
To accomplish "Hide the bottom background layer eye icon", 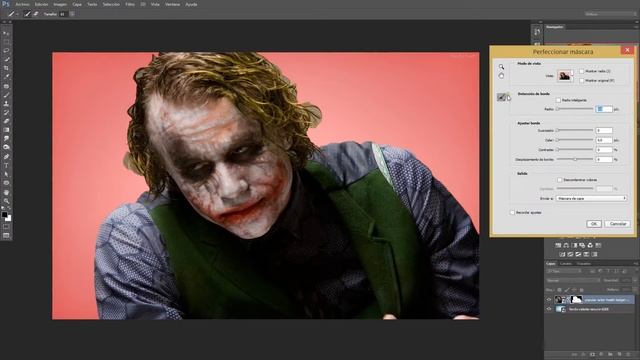I will [549, 309].
